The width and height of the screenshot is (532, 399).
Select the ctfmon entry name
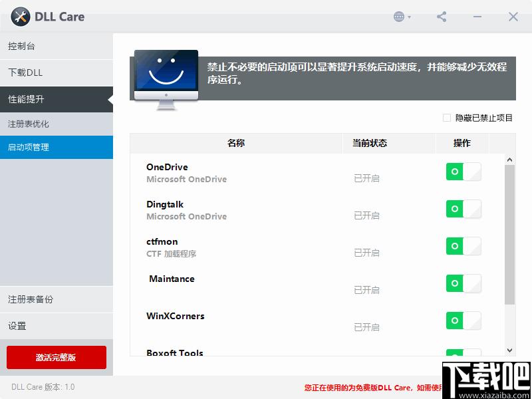point(162,241)
